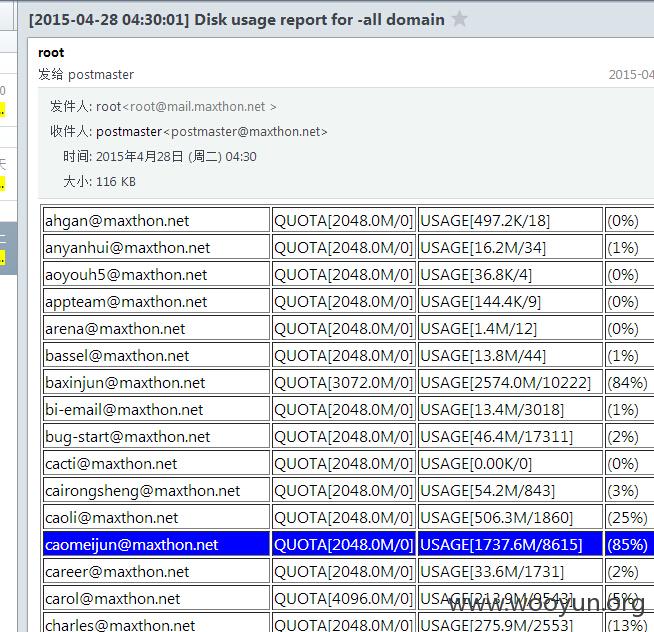The width and height of the screenshot is (654, 632).
Task: Click the size value 116 KB
Action: 116,182
